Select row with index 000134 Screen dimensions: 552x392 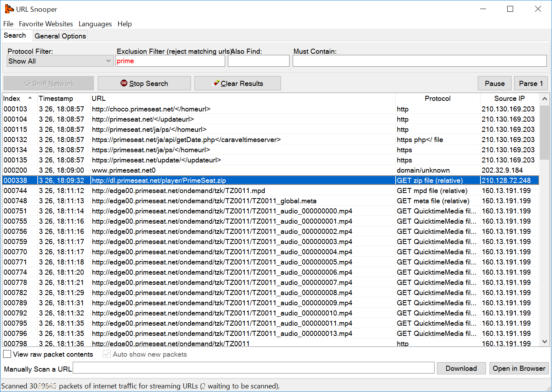(271, 150)
